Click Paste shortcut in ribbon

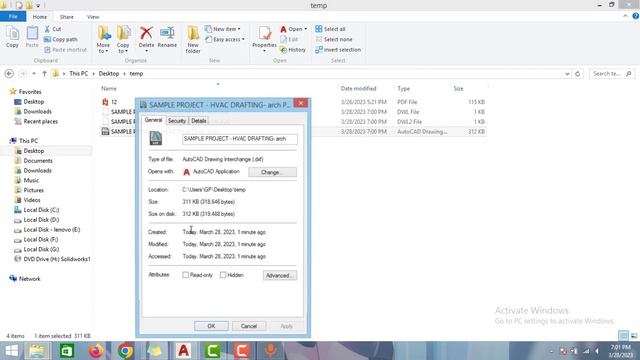[x=65, y=50]
